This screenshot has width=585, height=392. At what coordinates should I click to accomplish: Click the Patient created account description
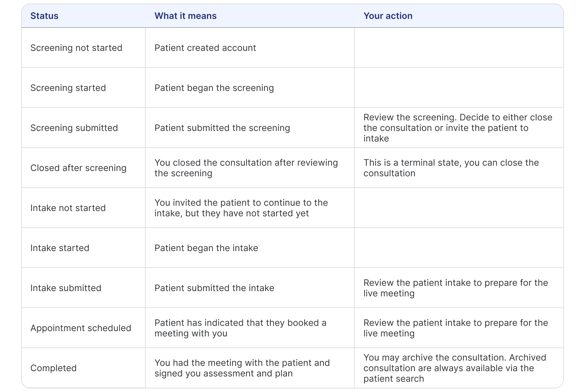tap(205, 48)
